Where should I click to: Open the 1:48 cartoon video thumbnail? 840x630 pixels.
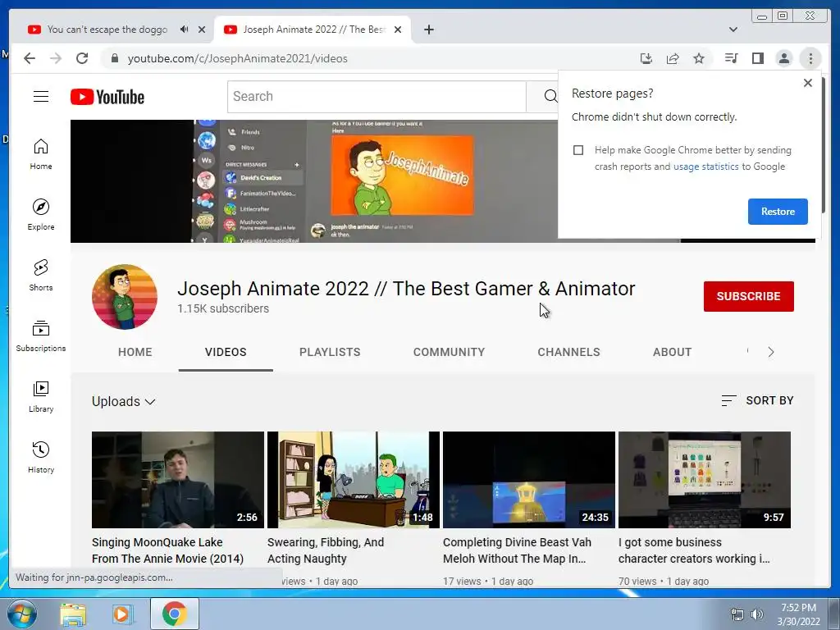point(354,480)
